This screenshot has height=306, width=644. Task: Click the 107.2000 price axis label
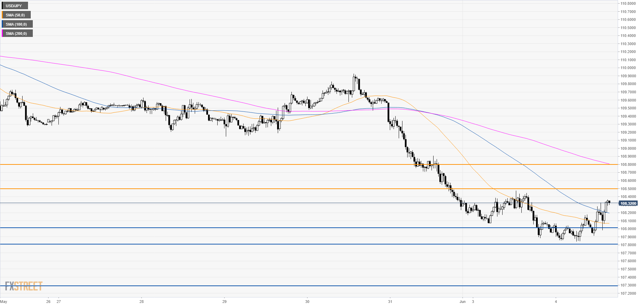(x=628, y=293)
